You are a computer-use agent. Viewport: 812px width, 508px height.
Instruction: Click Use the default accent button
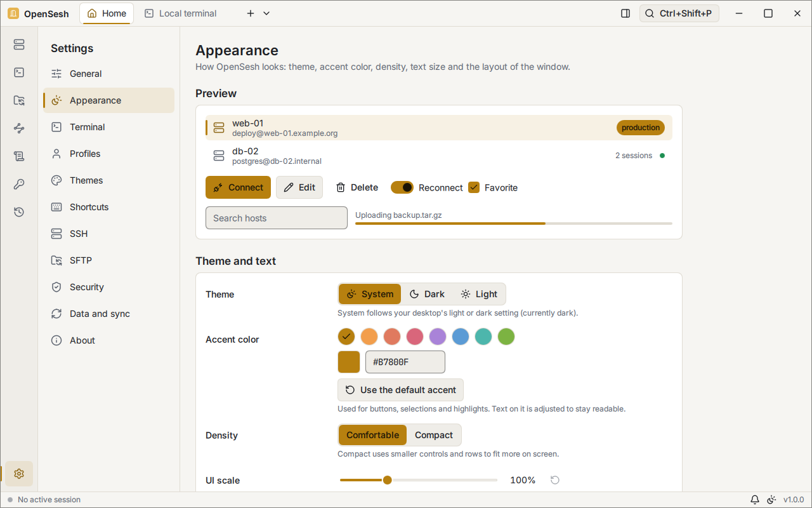coord(400,390)
